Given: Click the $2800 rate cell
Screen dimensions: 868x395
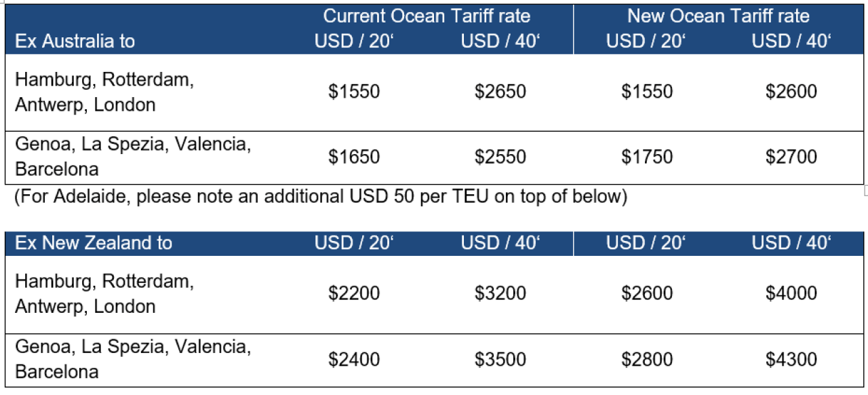Looking at the screenshot, I should point(647,359).
